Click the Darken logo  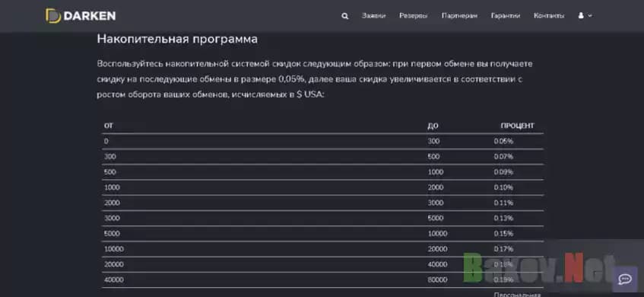coord(81,16)
